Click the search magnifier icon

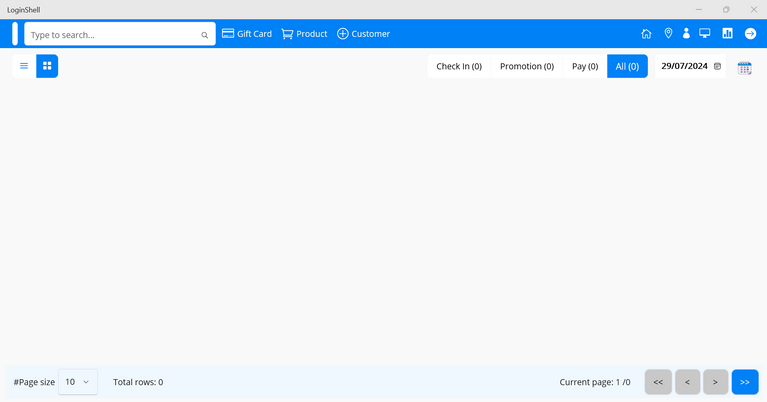(205, 35)
